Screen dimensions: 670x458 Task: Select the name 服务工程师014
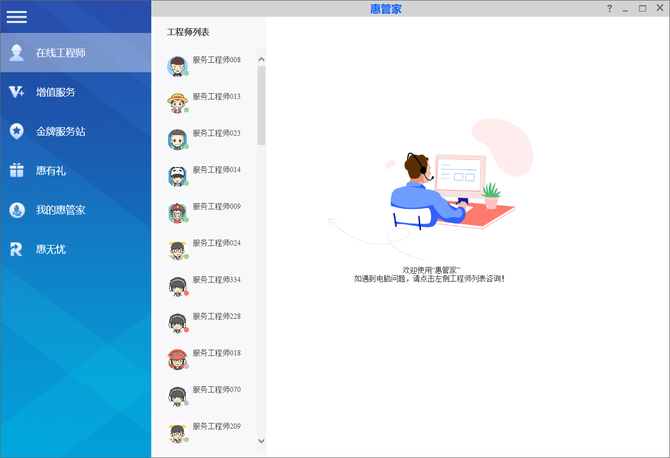coord(217,170)
